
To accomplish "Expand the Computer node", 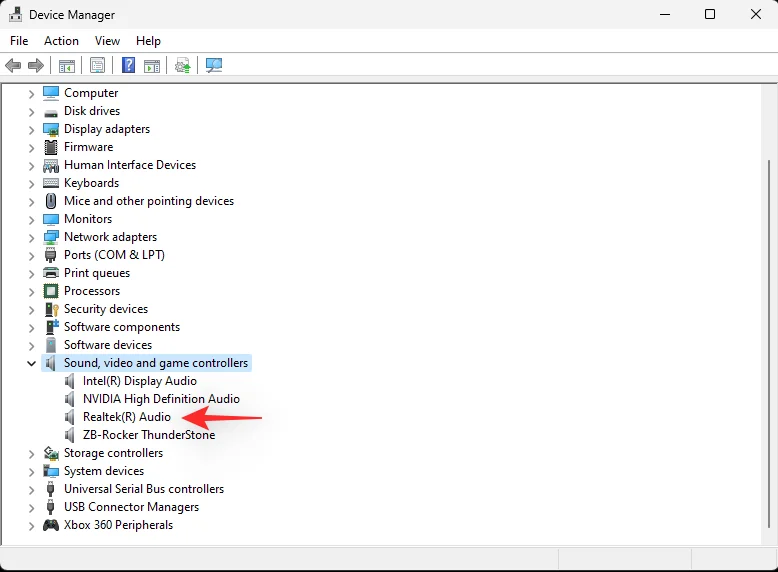I will tap(31, 93).
